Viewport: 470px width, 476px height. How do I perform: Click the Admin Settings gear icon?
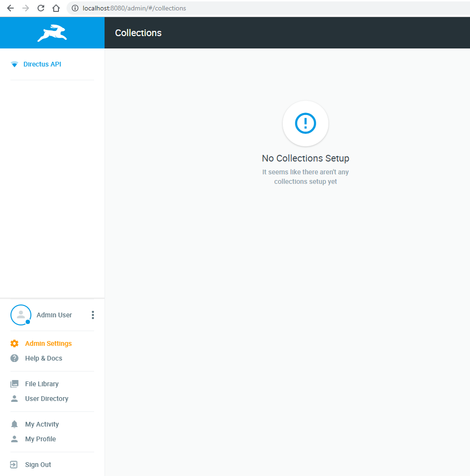coord(14,343)
